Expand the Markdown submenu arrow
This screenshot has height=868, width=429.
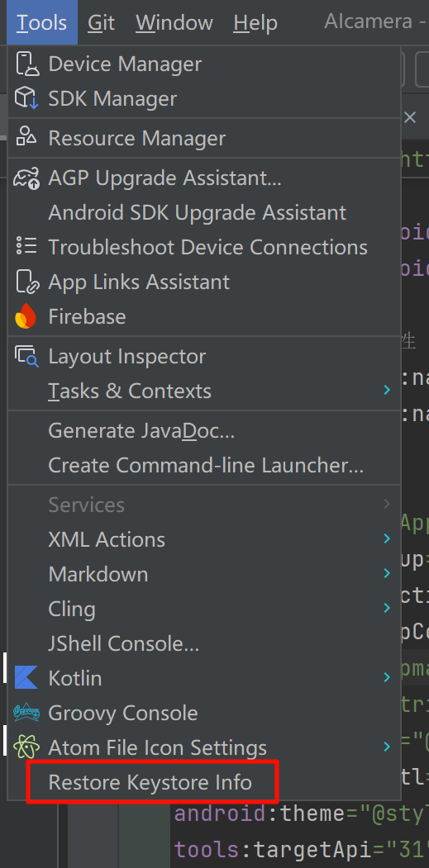click(387, 574)
